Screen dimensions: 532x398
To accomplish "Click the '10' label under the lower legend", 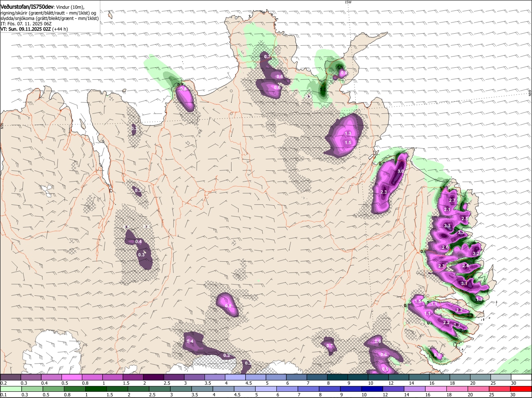I will 364,395.
